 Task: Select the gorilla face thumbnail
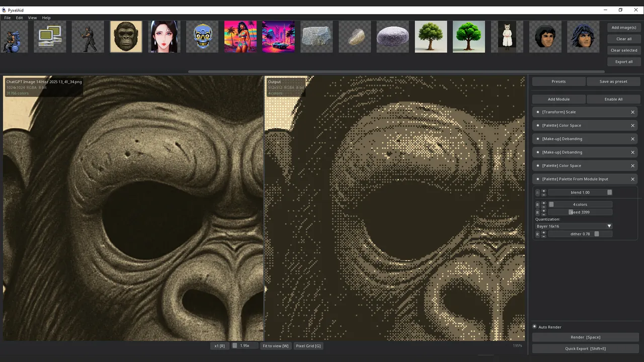[x=126, y=37]
